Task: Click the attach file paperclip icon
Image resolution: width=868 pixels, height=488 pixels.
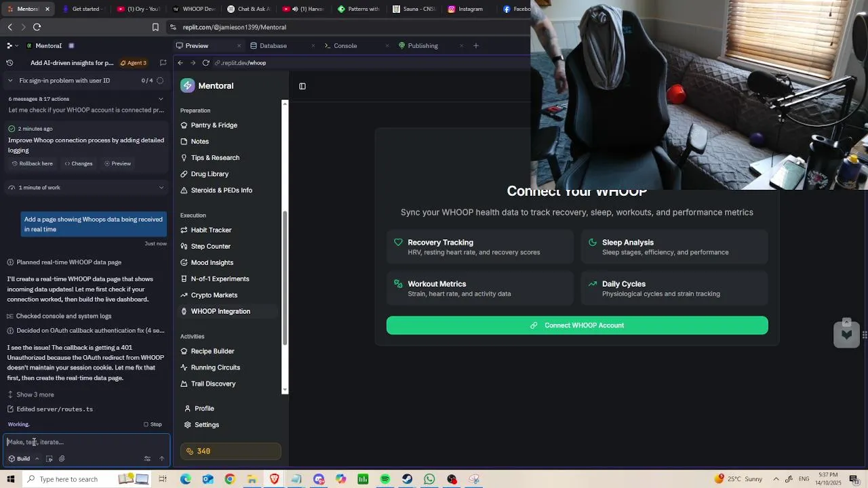Action: point(62,459)
